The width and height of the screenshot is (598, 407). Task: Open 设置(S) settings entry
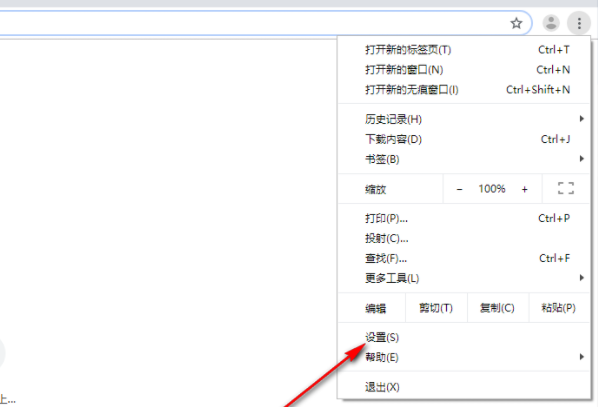[464, 338]
